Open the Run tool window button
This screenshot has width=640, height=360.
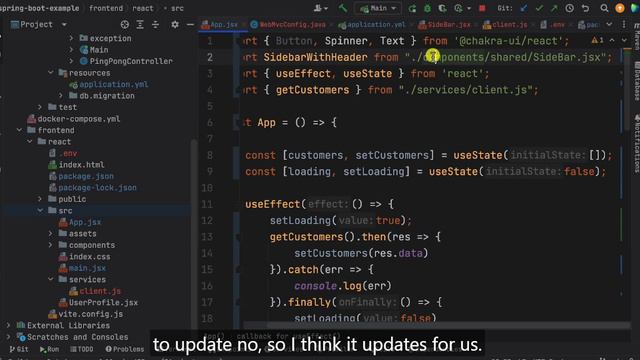point(49,349)
